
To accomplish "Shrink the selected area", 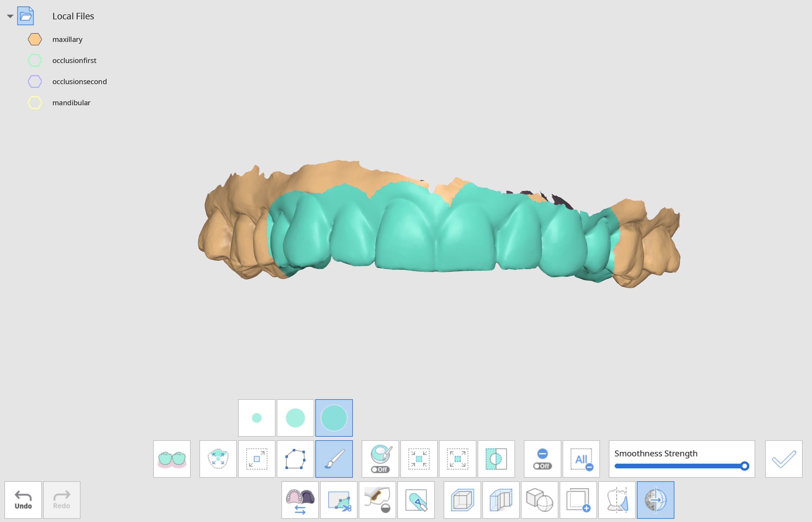I will click(x=419, y=459).
